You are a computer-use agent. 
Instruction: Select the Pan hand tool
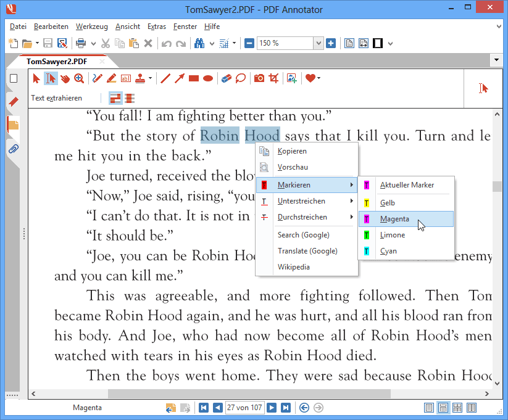coord(65,78)
